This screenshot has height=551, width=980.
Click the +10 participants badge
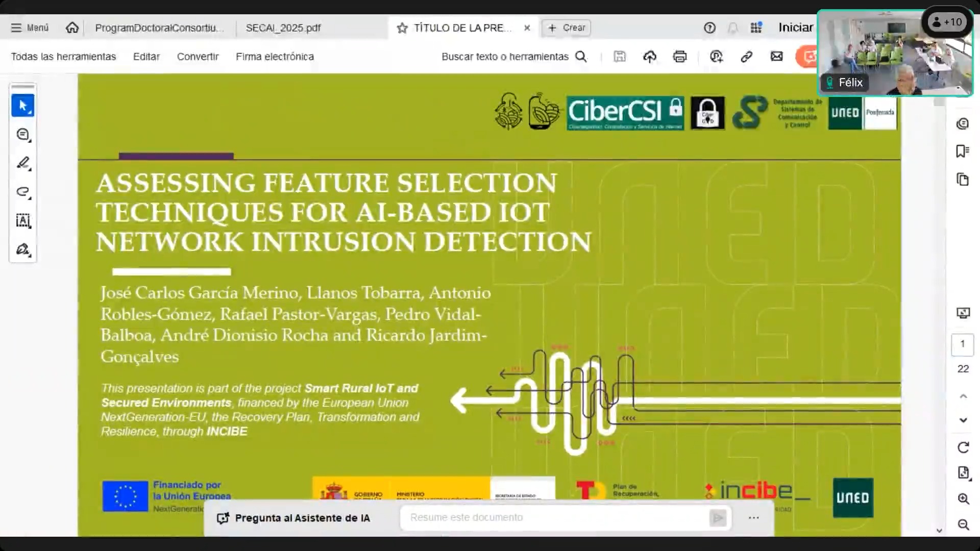click(x=947, y=22)
